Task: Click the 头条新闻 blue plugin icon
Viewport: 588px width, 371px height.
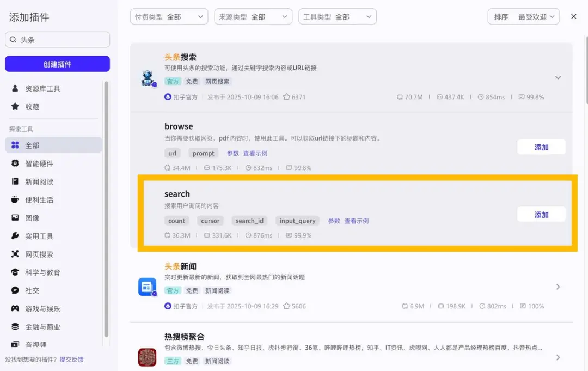Action: [x=147, y=287]
